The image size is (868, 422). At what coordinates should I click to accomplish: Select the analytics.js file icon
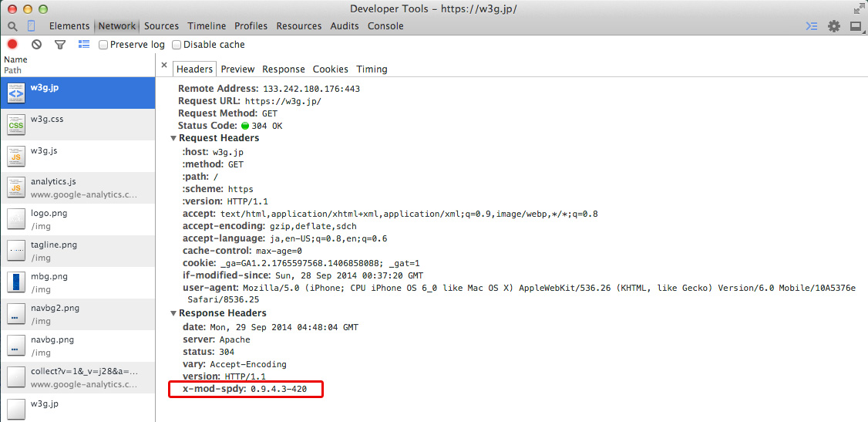(x=16, y=187)
